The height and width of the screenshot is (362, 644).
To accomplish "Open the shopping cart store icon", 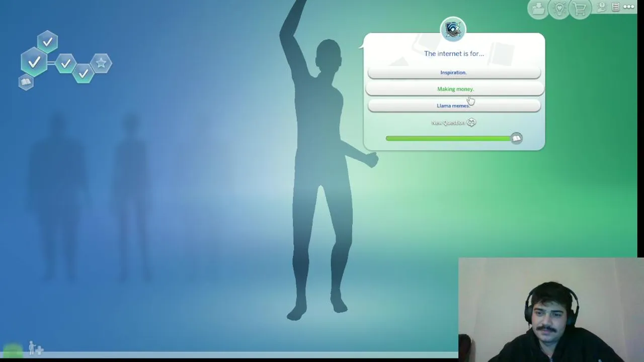I will pos(580,9).
